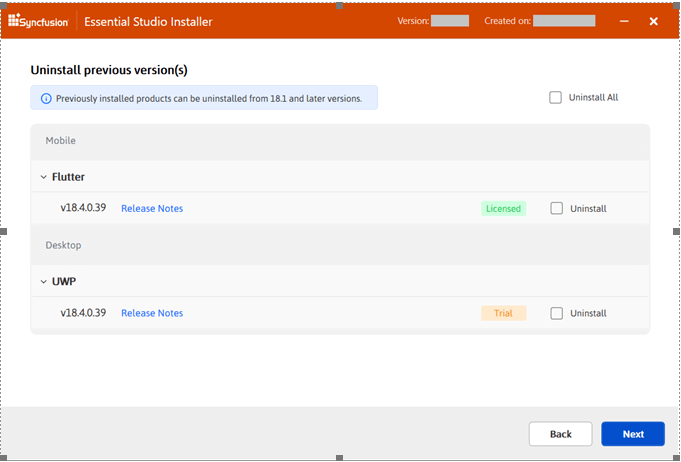Click the UWP product name
This screenshot has width=681, height=462.
64,281
